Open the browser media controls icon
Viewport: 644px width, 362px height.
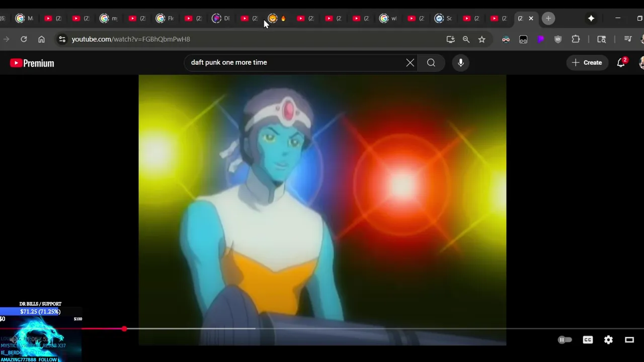[x=627, y=39]
